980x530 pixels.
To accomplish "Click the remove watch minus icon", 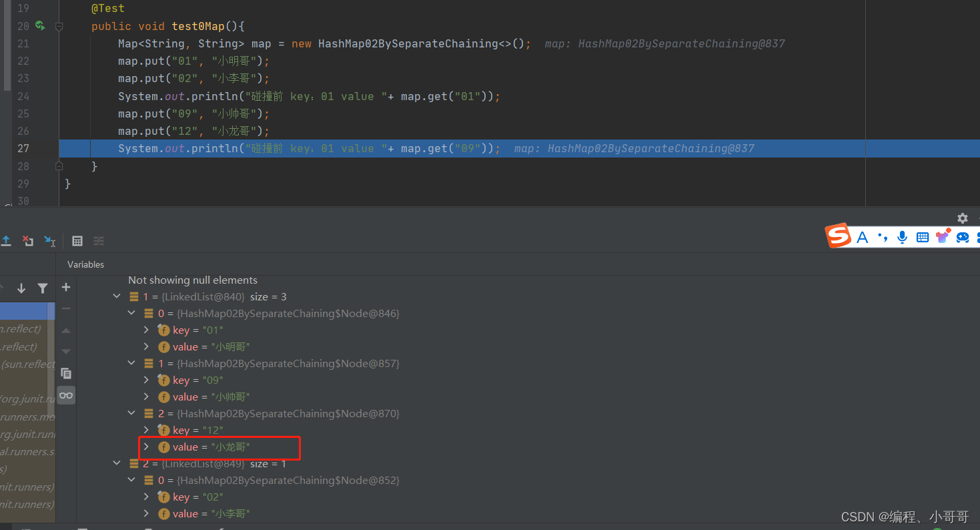I will [66, 308].
